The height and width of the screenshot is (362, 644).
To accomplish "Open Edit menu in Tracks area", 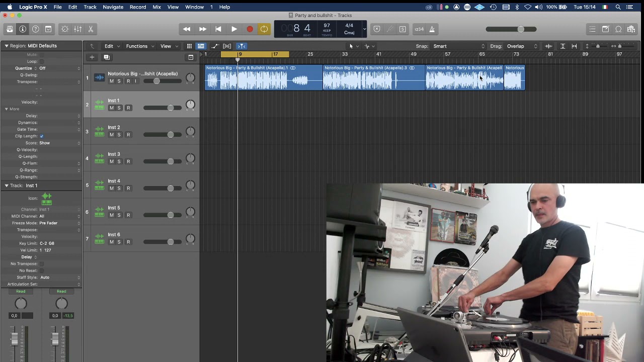I will 112,46.
